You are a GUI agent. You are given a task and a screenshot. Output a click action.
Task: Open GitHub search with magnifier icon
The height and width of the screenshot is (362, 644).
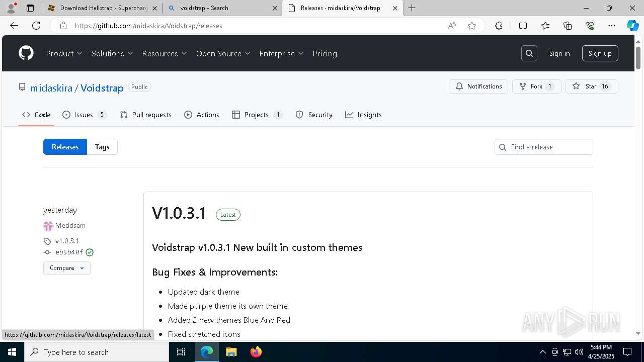[x=529, y=53]
